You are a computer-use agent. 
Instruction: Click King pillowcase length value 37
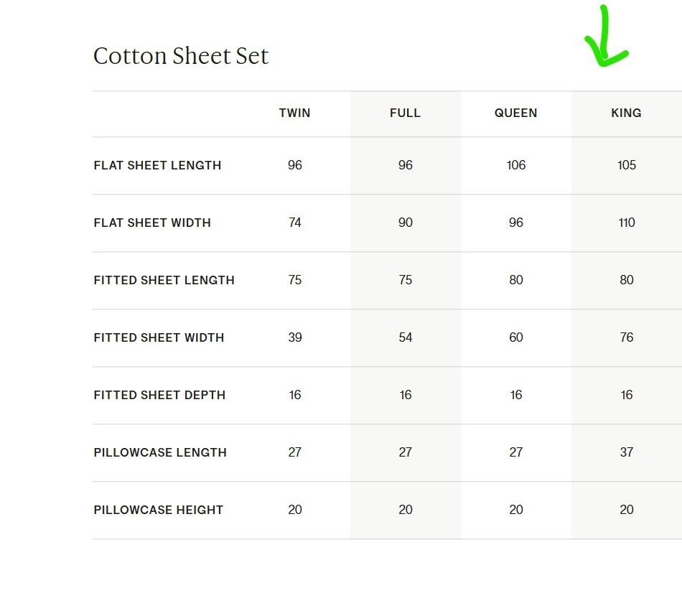coord(627,452)
